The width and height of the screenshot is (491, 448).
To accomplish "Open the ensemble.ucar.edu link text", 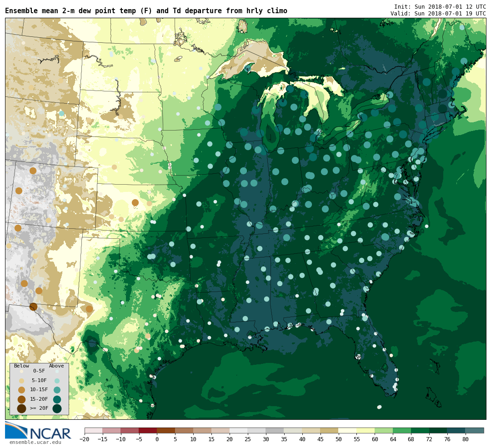I will tap(35, 443).
